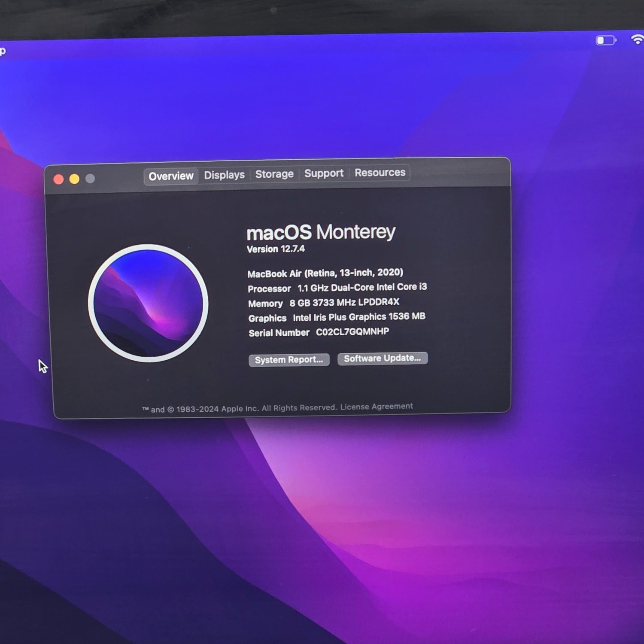Click the battery status icon in menu bar

(606, 41)
